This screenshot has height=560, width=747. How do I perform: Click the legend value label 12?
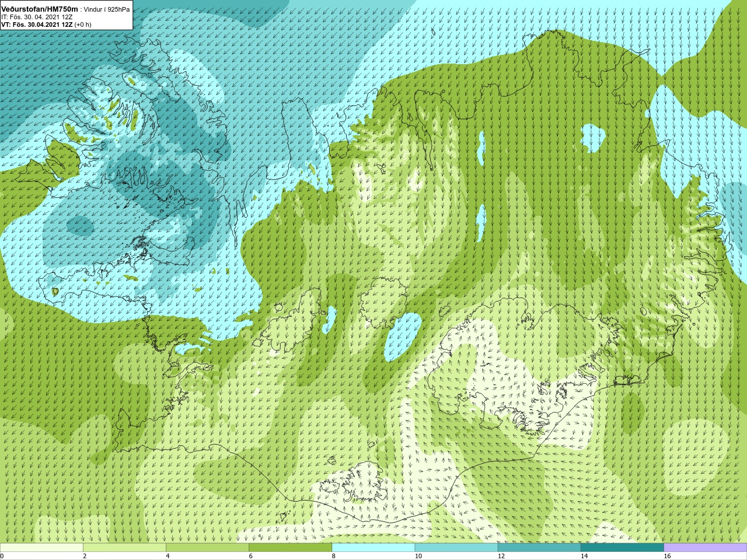(501, 556)
